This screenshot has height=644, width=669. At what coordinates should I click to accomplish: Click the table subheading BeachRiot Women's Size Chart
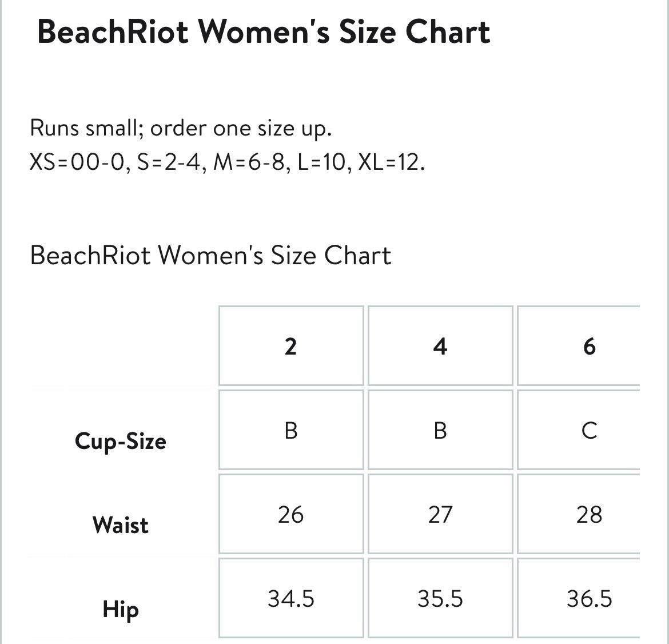(x=210, y=255)
